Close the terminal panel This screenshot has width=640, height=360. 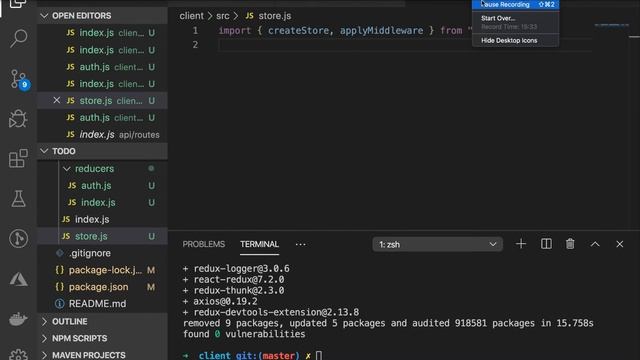(620, 244)
